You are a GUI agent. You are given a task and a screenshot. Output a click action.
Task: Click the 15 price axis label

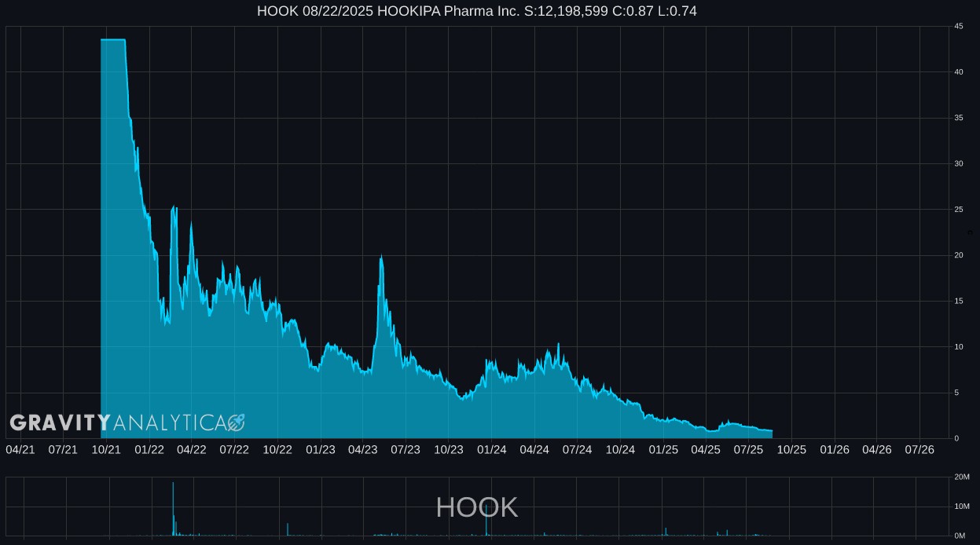pos(959,301)
